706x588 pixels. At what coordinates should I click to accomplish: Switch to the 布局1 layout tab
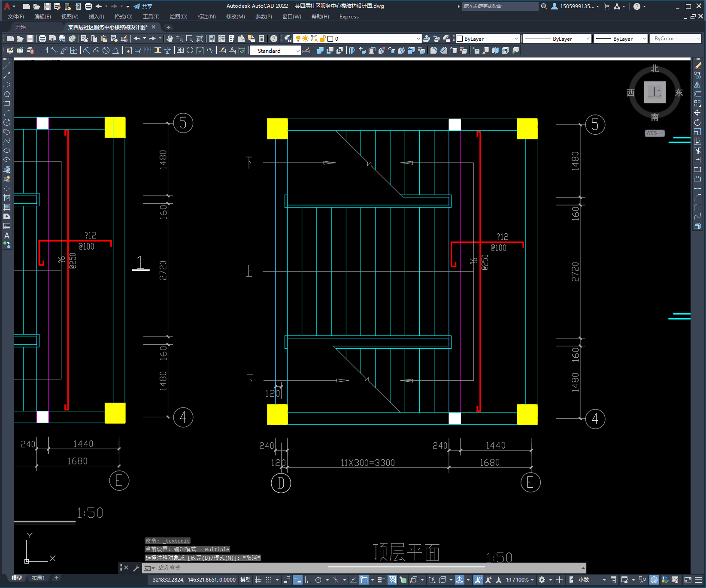[x=38, y=578]
